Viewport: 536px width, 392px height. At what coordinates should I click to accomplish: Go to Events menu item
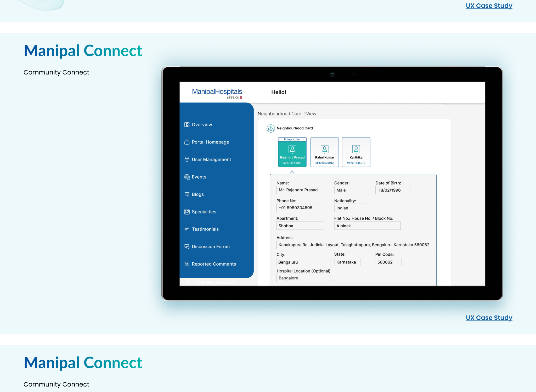(x=199, y=177)
